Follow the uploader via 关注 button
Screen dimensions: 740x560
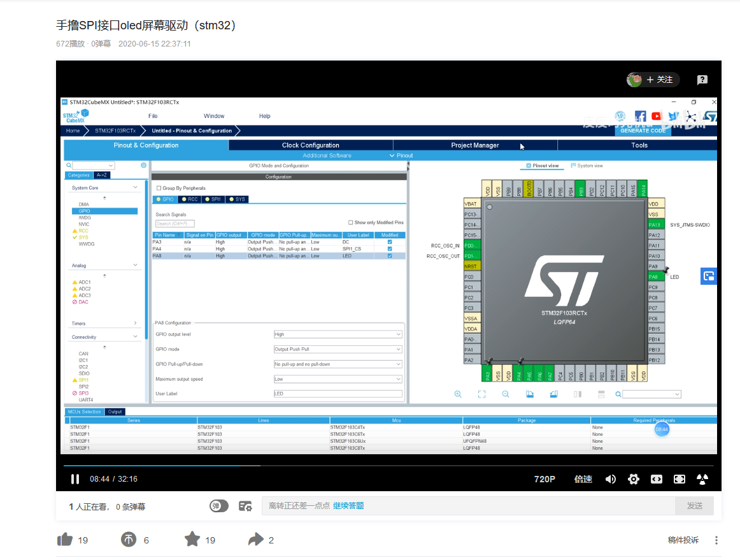[660, 80]
